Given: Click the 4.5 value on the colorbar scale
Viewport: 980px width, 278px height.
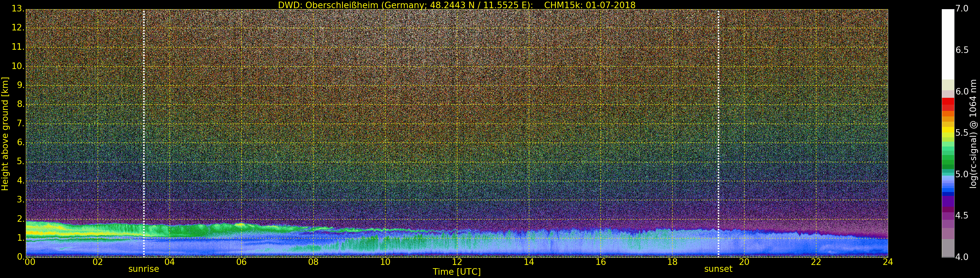Looking at the screenshot, I should 962,216.
